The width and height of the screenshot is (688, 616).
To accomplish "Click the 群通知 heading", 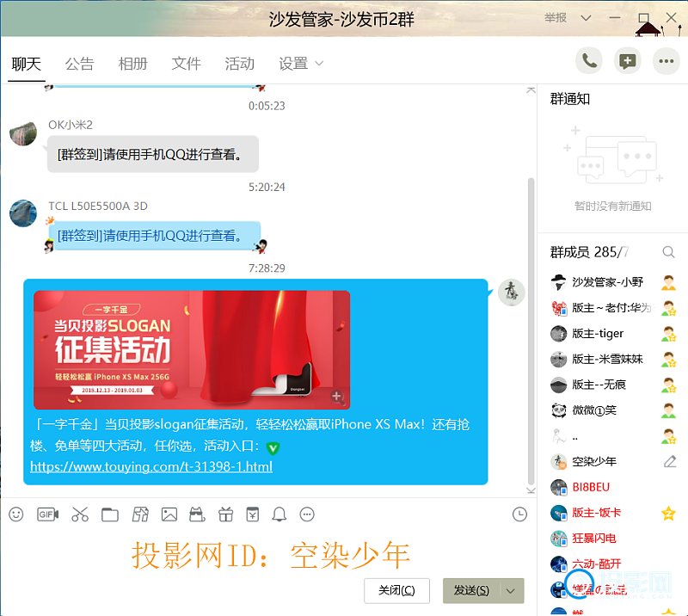I will (x=570, y=99).
